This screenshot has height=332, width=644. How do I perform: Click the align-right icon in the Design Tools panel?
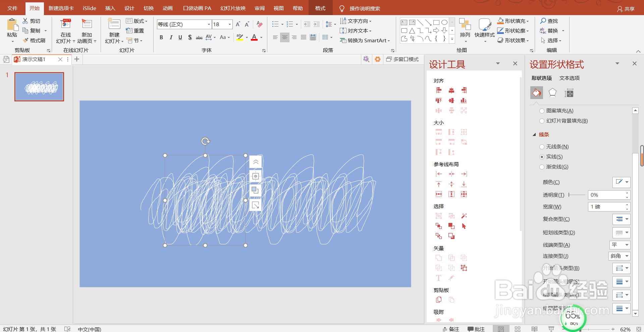[x=464, y=90]
